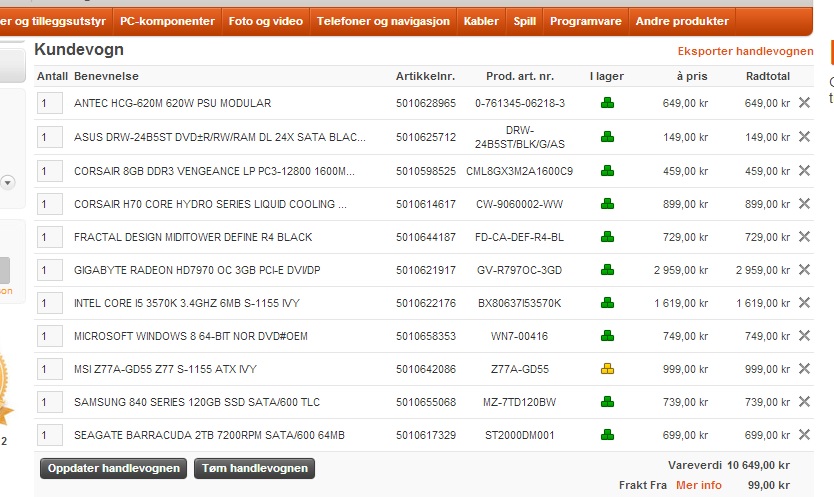Edit quantity for MSI Z77A-GD55

pyautogui.click(x=49, y=369)
